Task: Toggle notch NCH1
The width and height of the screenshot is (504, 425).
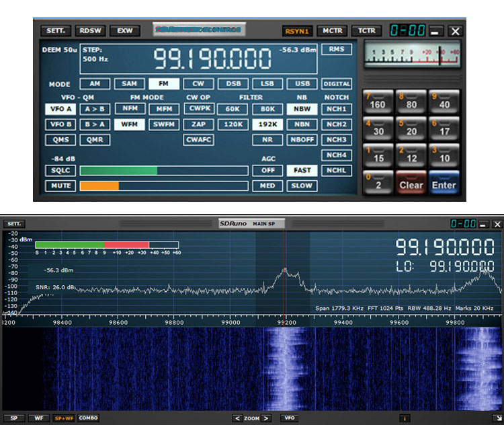Action: (337, 109)
